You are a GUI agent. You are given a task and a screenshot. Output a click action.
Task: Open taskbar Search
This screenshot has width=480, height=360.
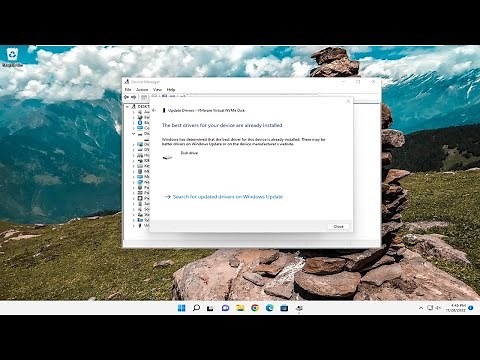(196, 308)
